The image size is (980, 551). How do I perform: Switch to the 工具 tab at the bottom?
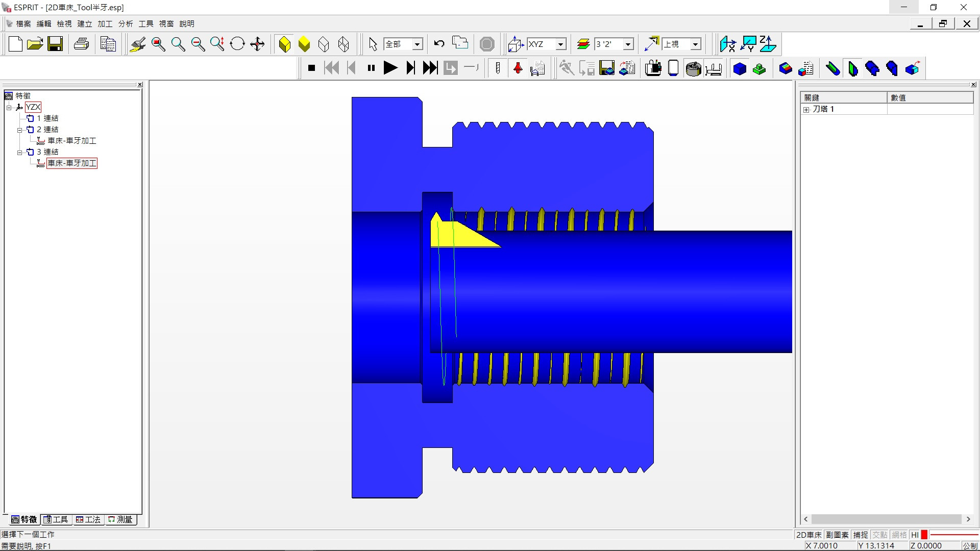[56, 519]
